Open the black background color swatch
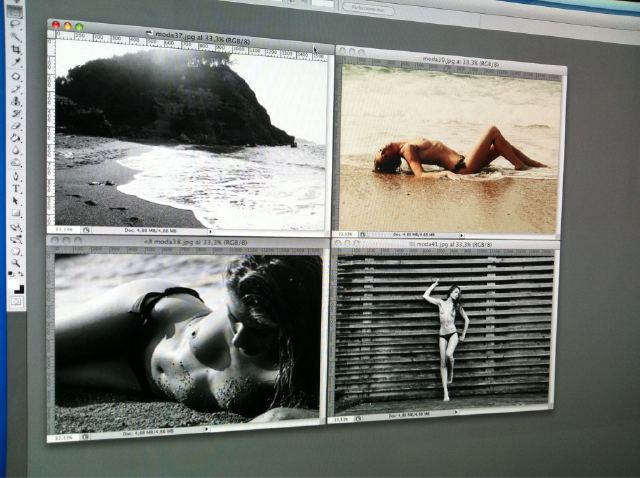 point(20,289)
